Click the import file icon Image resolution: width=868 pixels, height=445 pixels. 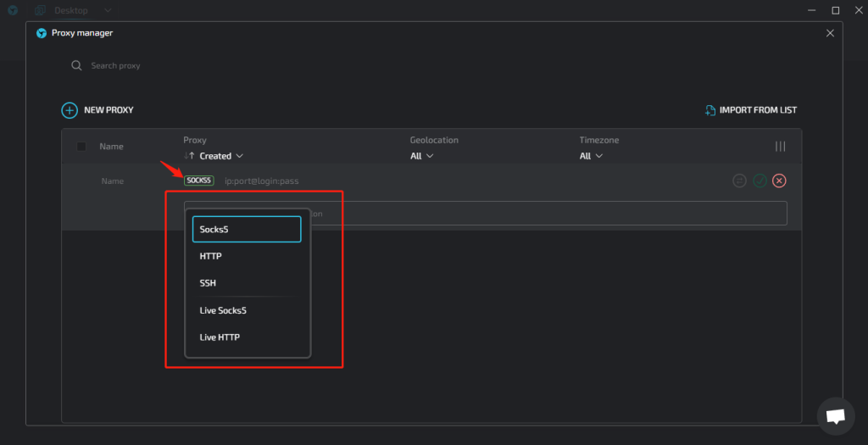(710, 110)
